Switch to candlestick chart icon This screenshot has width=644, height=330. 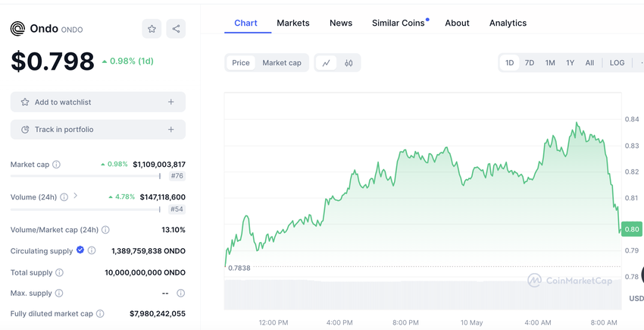point(349,63)
